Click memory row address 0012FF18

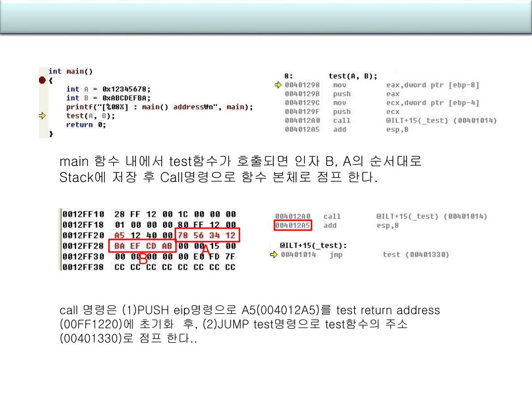coord(83,225)
